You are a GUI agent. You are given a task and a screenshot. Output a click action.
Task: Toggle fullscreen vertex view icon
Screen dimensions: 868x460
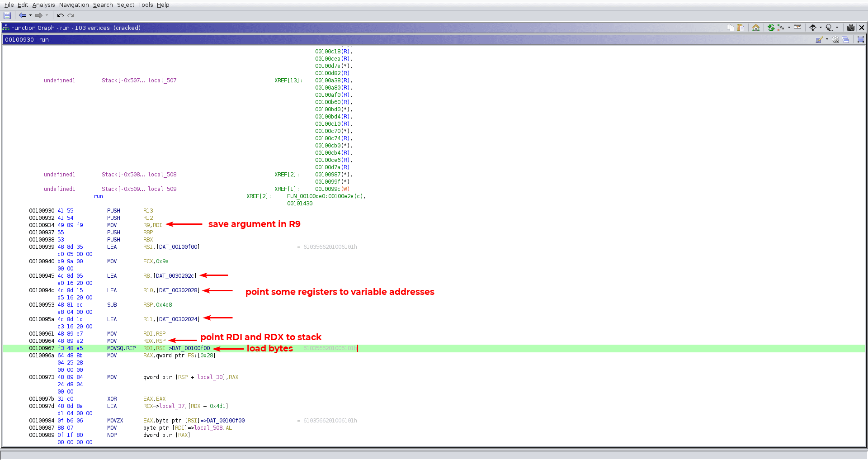pos(861,40)
